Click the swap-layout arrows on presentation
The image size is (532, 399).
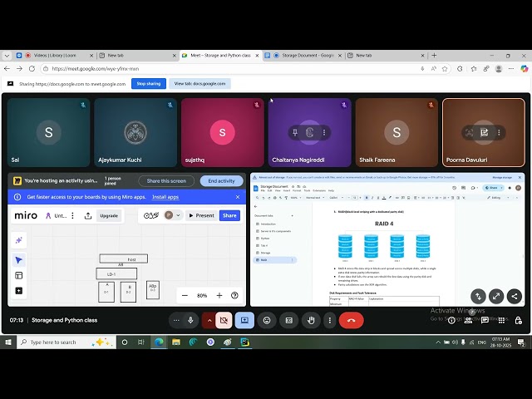coord(478,296)
